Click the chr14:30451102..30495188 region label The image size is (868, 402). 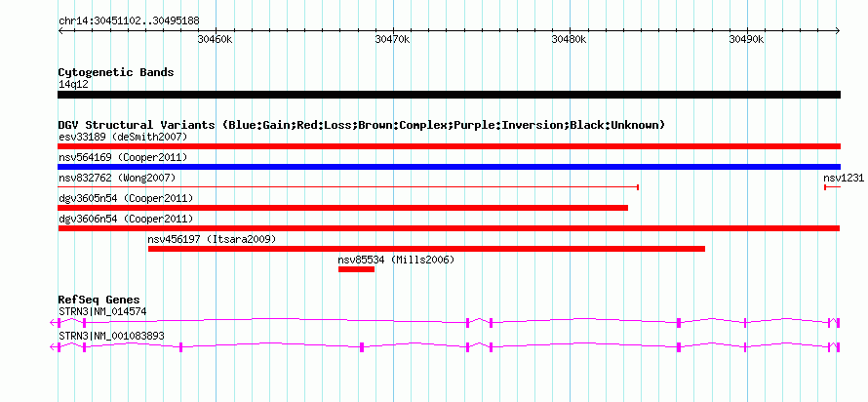tap(129, 20)
